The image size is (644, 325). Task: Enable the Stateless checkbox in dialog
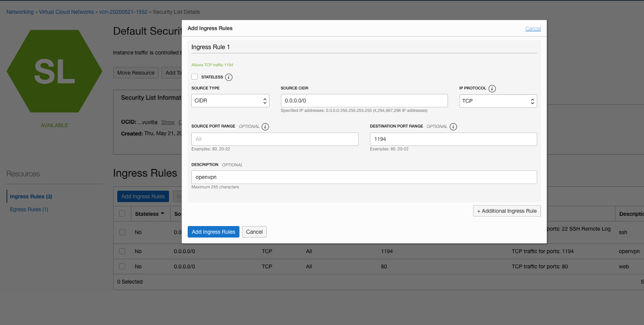tap(195, 77)
